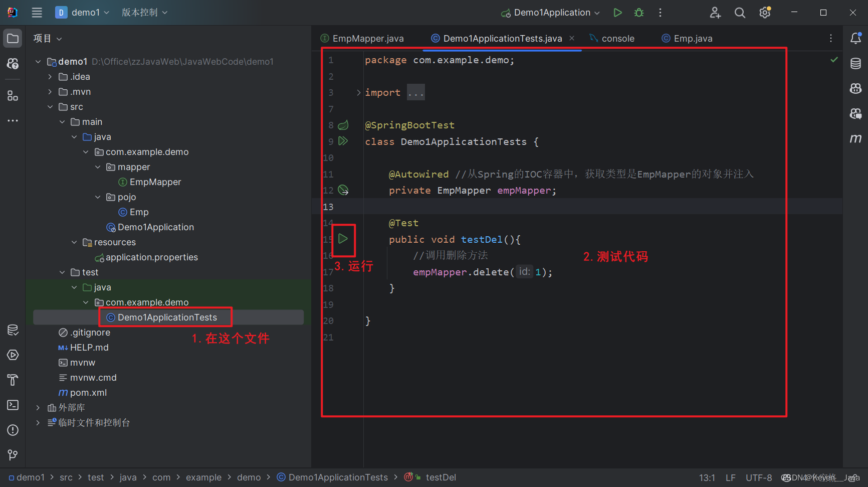868x487 pixels.
Task: Collapse the src folder
Action: click(50, 107)
